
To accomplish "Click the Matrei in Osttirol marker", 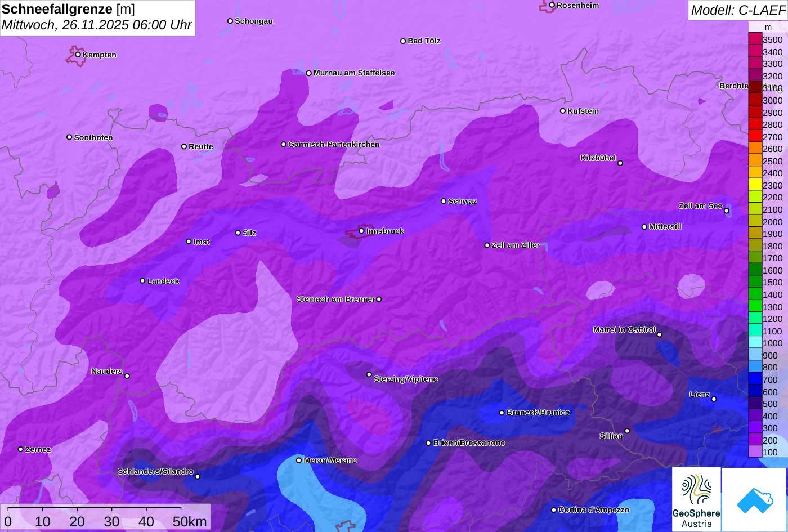I will point(660,334).
